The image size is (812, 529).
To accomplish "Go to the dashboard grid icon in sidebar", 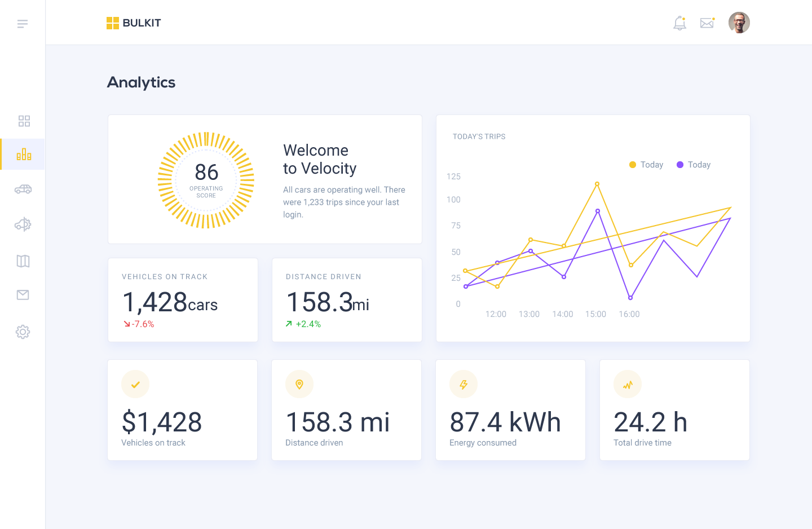I will 24,121.
